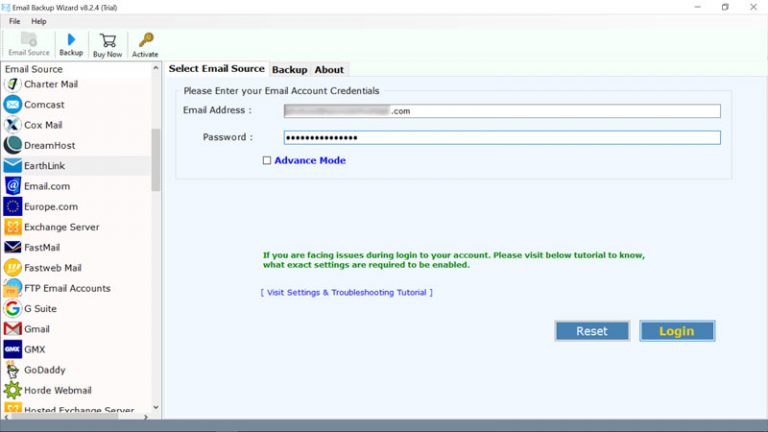Click the source list scroll down arrow
The width and height of the screenshot is (768, 432).
[156, 408]
